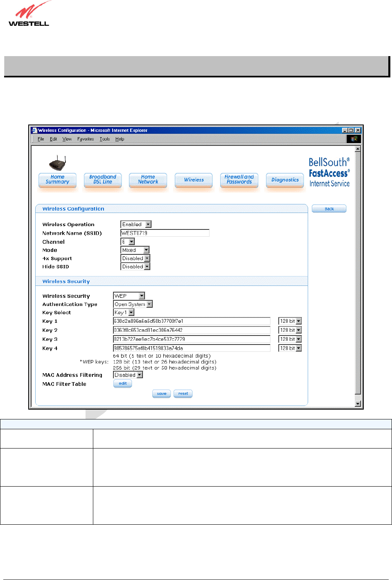
Task: Switch to the Wireless tab
Action: [x=194, y=180]
